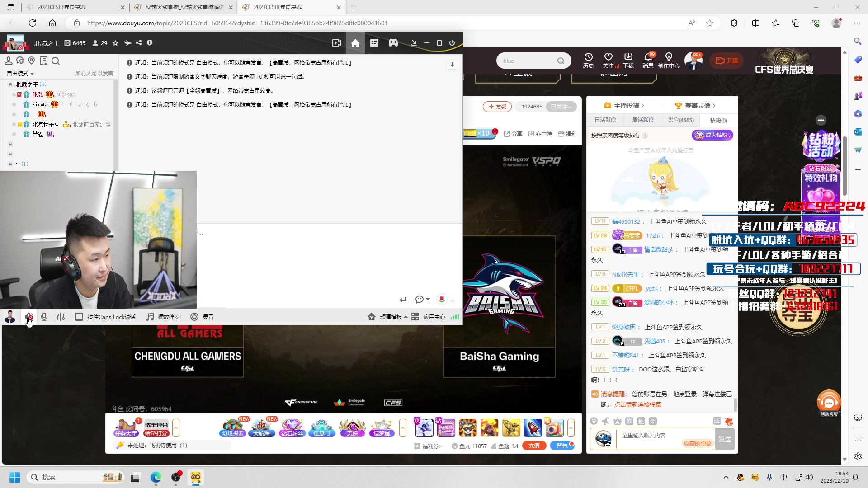This screenshot has height=488, width=868.
Task: Jump to latest messages with down arrow
Action: [452, 65]
